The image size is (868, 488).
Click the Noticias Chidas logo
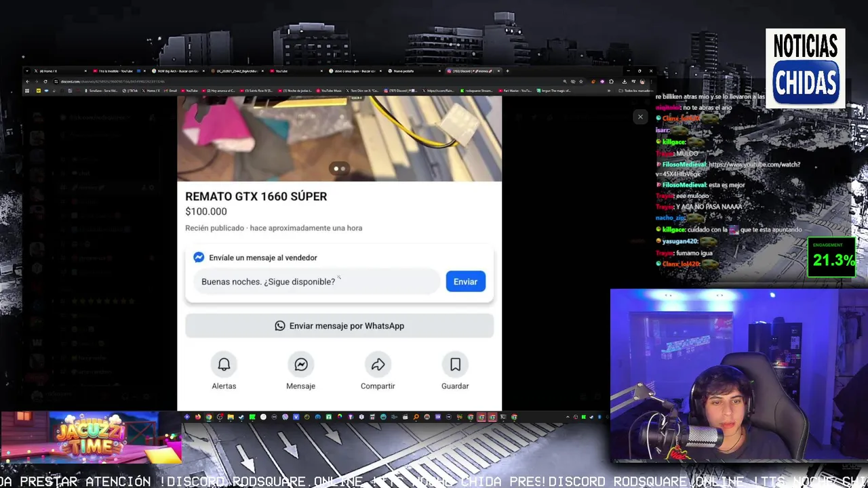tap(806, 68)
